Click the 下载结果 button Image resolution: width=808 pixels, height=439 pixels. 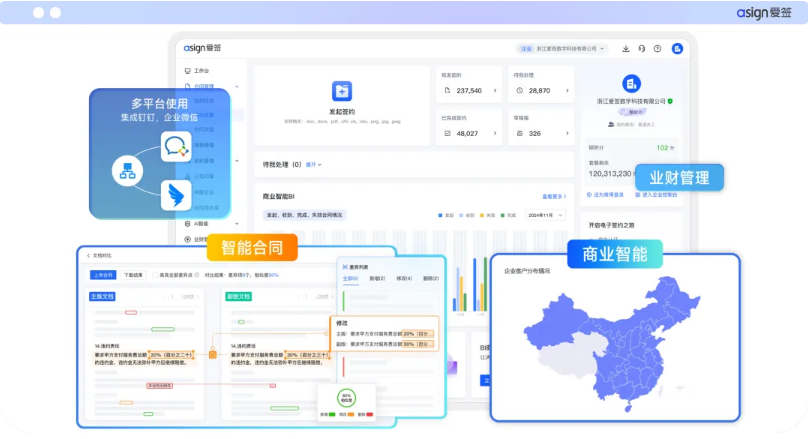[x=133, y=274]
